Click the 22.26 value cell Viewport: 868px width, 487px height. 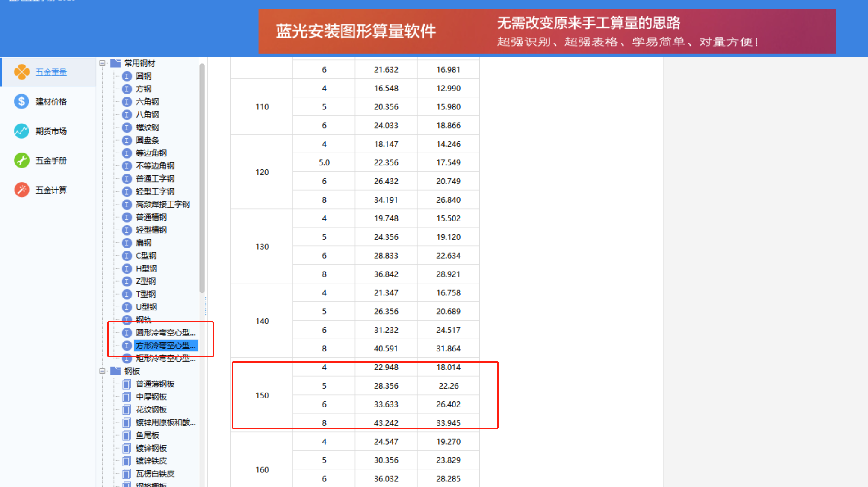449,386
